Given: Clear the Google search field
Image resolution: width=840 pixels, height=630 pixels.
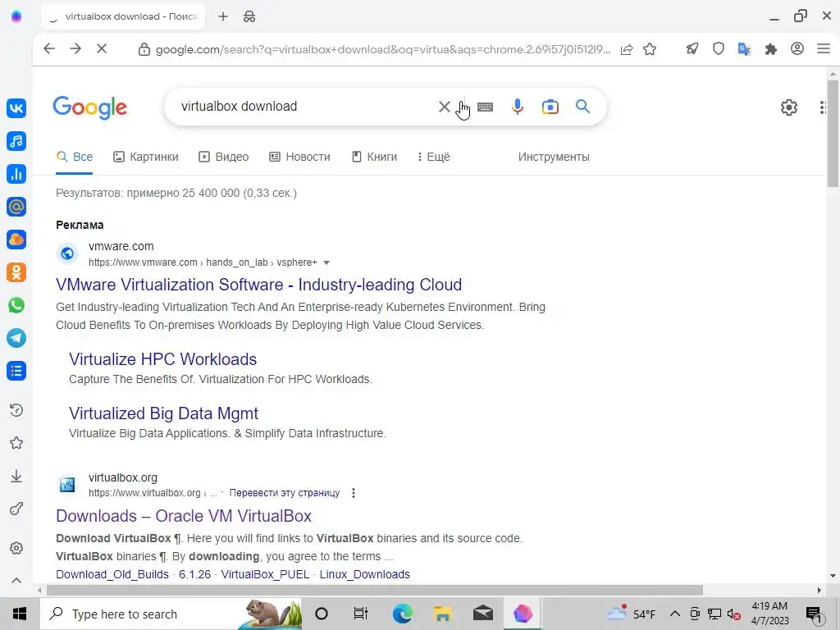Looking at the screenshot, I should (x=444, y=107).
